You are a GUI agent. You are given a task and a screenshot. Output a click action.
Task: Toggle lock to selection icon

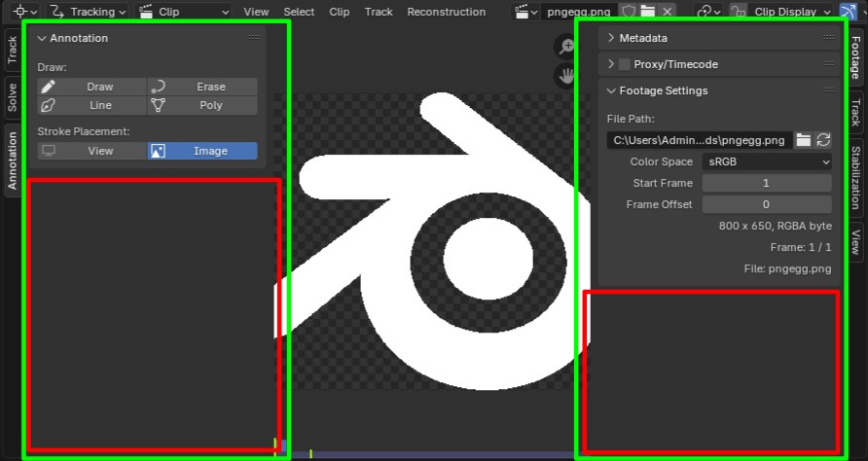coord(738,12)
